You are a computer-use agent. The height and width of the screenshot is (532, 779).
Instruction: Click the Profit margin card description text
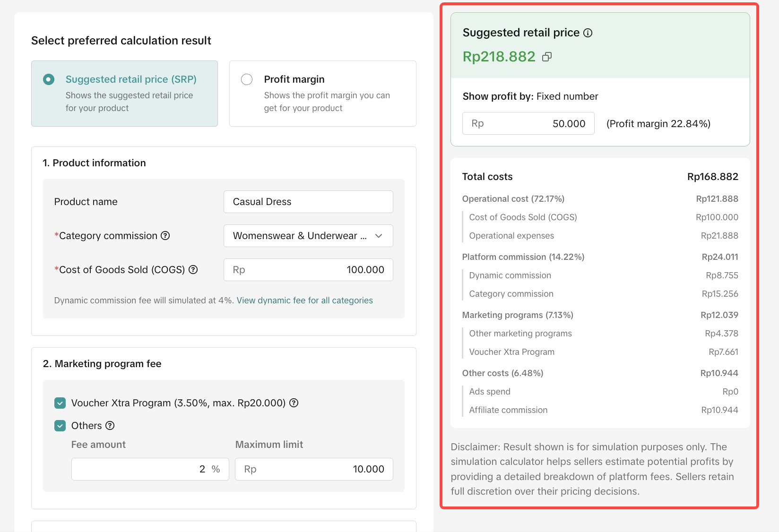pos(327,102)
